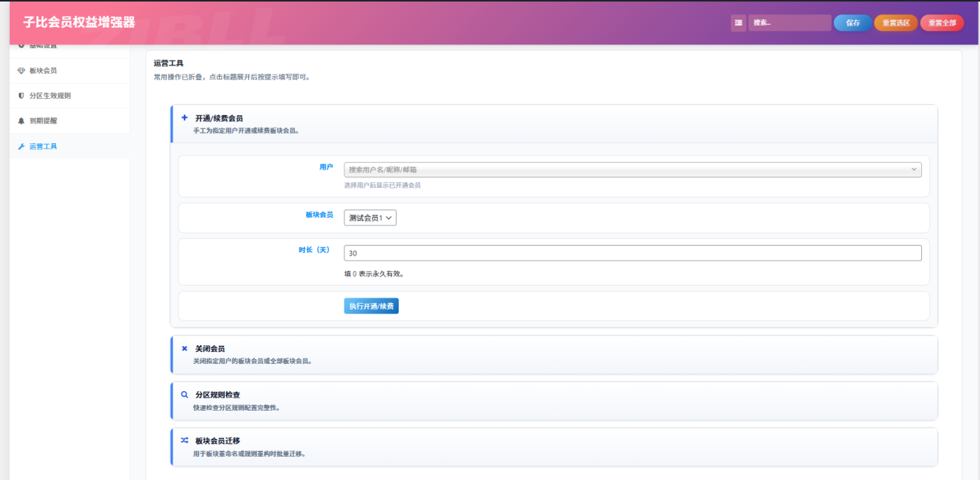This screenshot has height=480, width=980.
Task: Open the 用户 search dropdown
Action: 632,170
